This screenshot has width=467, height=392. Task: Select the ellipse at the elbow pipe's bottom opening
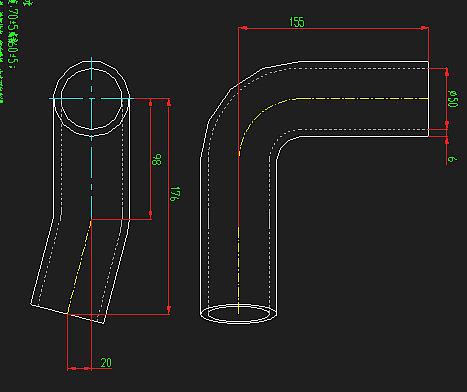click(238, 314)
